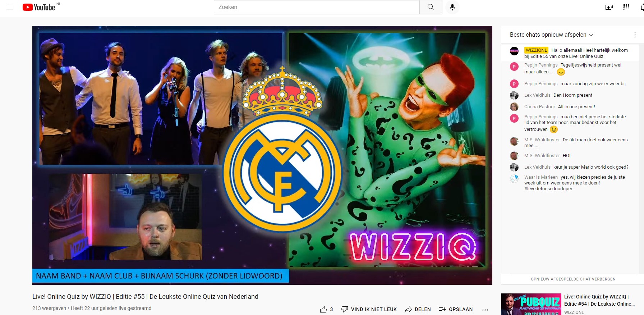Open the 'Live! Online Quiz by WIZZIQ | Editie #54' title

[x=599, y=300]
